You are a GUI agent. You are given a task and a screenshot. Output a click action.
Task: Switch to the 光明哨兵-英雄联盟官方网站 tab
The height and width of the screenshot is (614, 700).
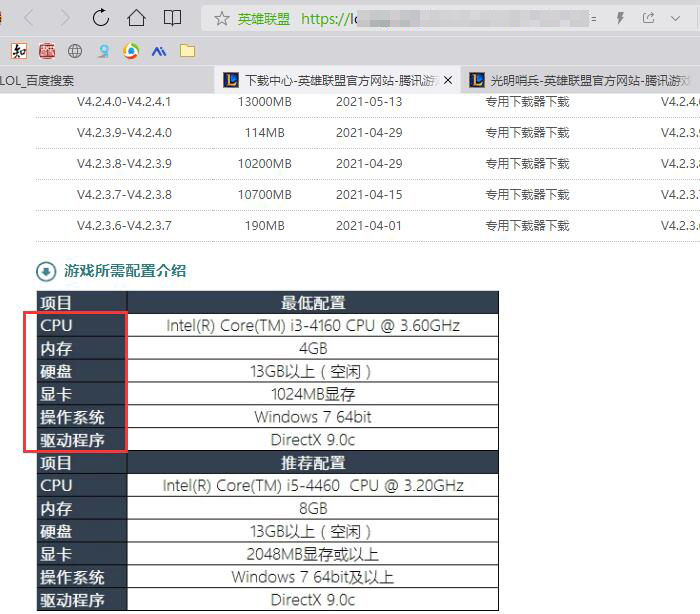(x=580, y=80)
